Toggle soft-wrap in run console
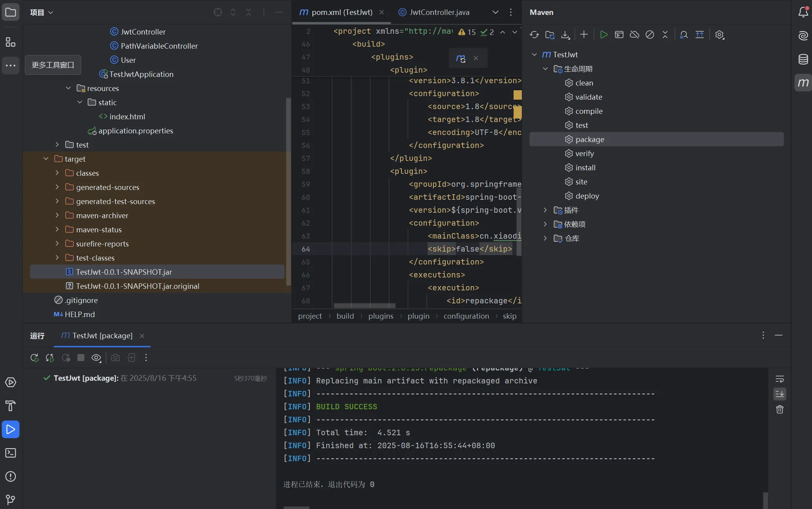 pos(779,379)
